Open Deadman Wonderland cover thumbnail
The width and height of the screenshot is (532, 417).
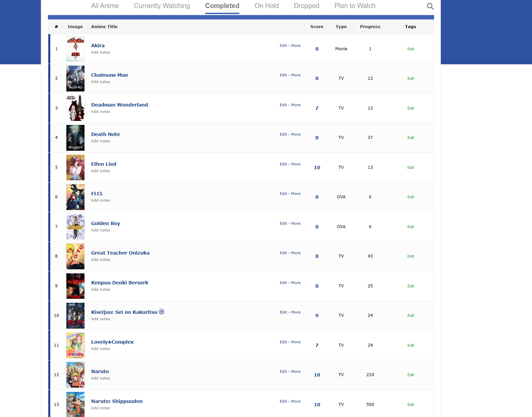[75, 108]
